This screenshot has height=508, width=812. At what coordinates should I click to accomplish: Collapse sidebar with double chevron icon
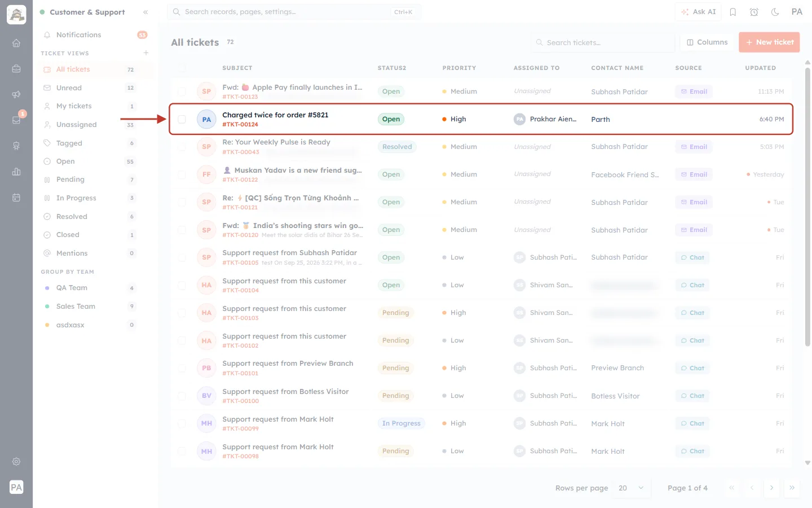click(x=145, y=12)
